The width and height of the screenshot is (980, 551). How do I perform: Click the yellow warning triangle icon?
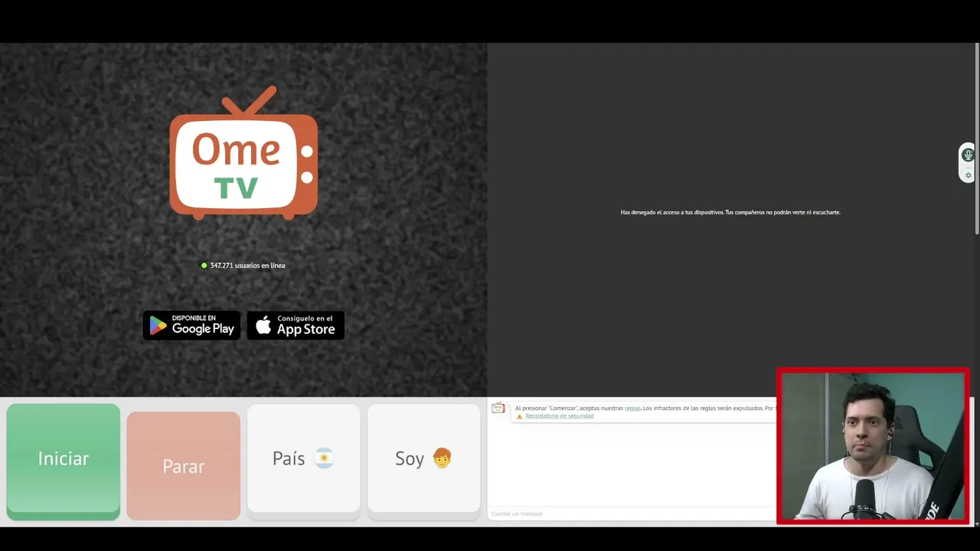[519, 416]
